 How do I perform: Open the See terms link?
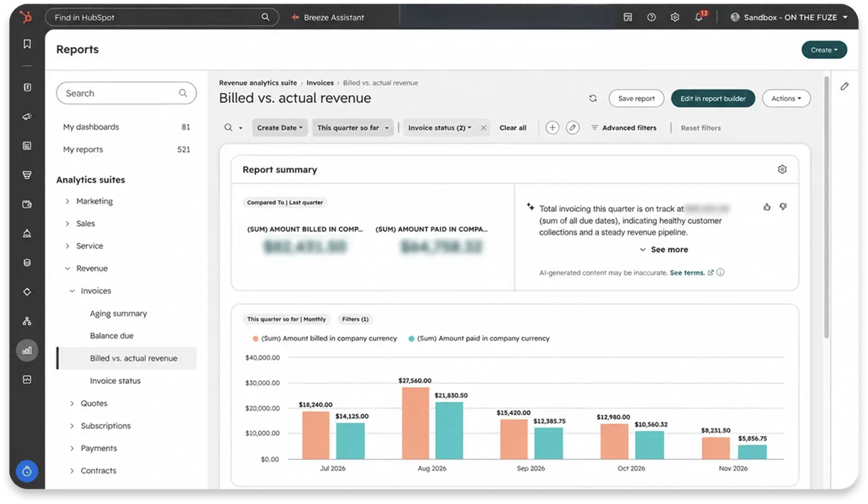tap(692, 273)
